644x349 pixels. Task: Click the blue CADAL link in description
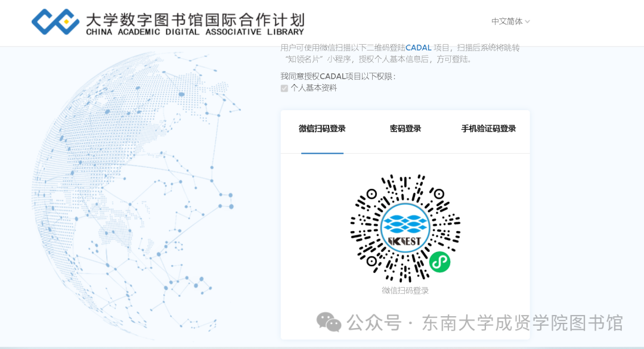click(418, 48)
